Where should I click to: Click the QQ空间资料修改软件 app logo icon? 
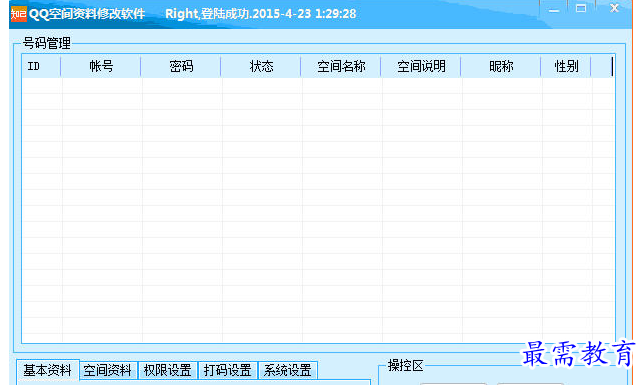tap(19, 14)
